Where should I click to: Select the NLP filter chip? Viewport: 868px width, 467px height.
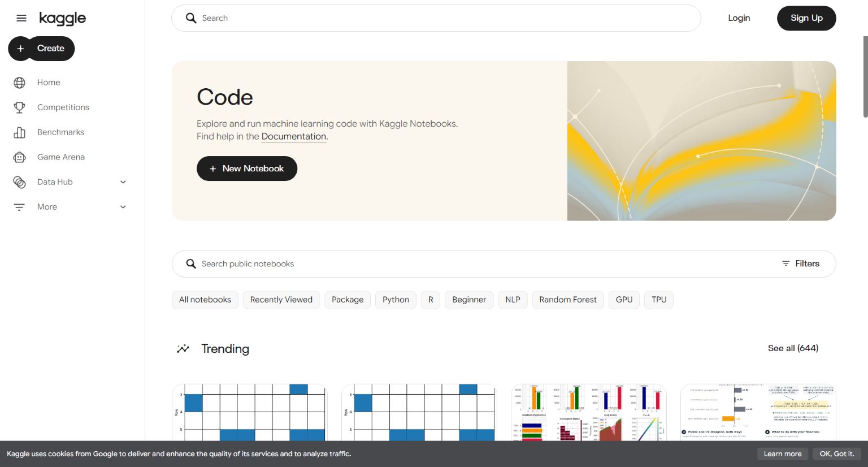click(513, 300)
